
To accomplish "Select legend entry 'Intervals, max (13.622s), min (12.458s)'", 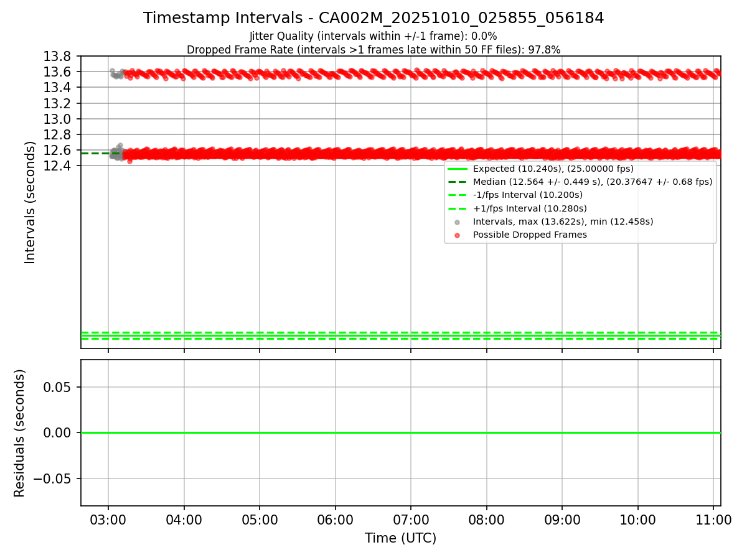I will [563, 222].
